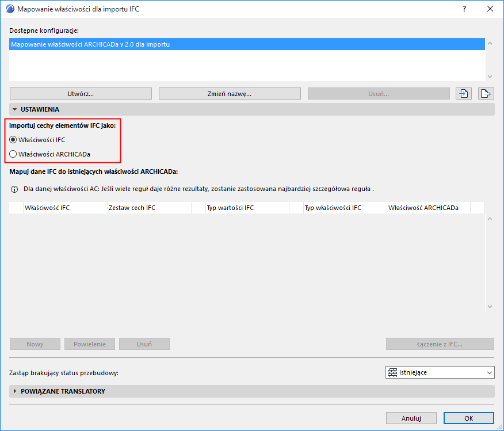Select 'Mapowanie właściwości ARCHICADa v 2.0 dla importu' configuration

[247, 44]
